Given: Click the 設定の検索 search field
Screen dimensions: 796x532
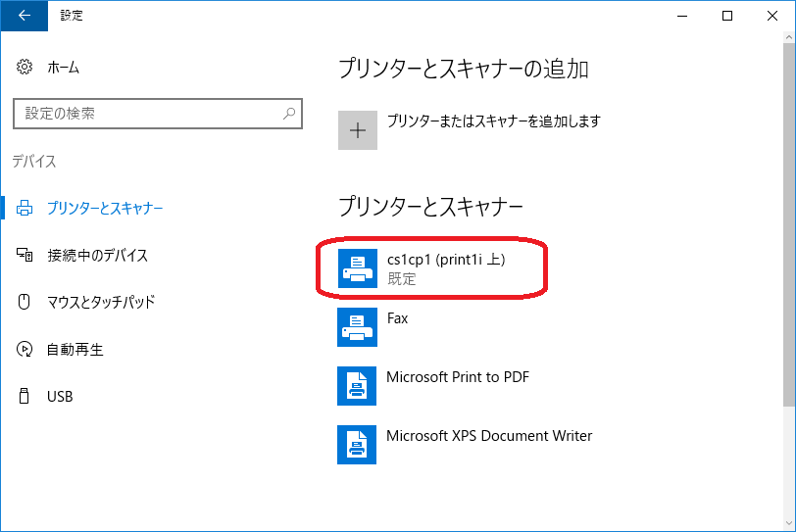Looking at the screenshot, I should tap(158, 114).
